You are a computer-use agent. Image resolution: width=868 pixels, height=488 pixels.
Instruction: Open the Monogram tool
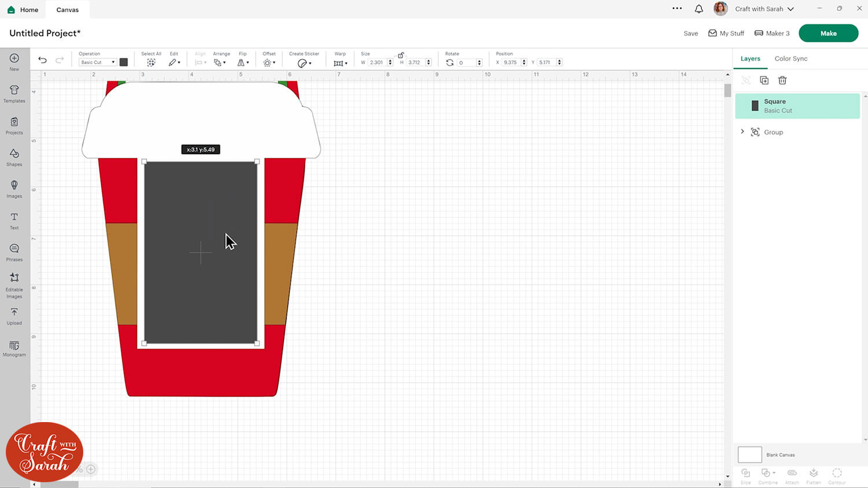(x=14, y=347)
